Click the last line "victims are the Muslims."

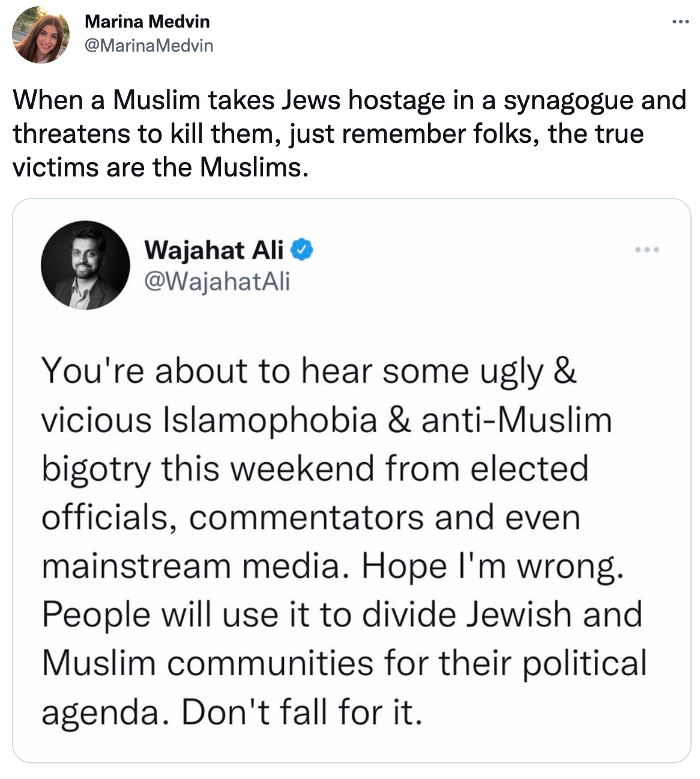pos(161,167)
